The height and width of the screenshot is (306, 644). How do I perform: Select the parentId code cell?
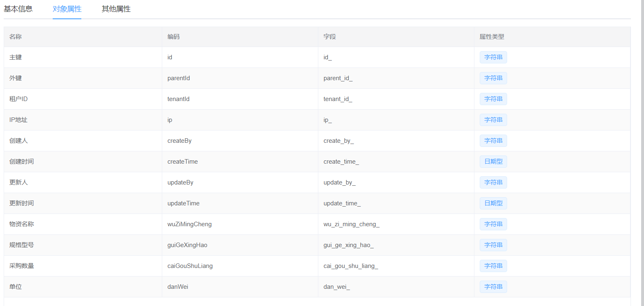tap(179, 78)
